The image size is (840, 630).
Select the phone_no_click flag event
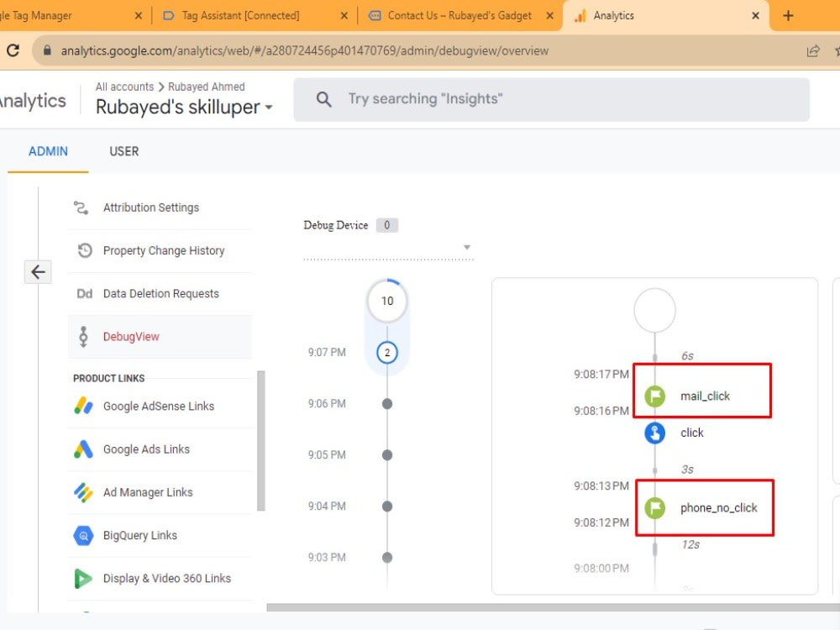[654, 507]
